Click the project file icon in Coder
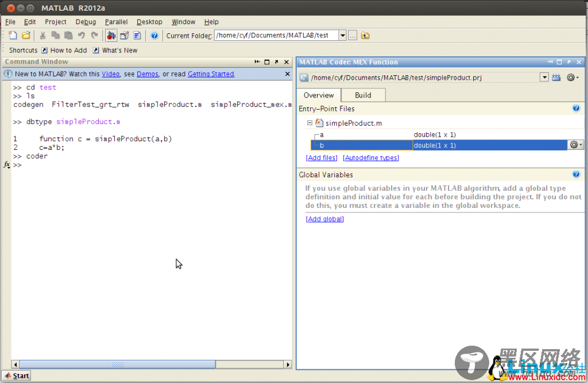The width and height of the screenshot is (588, 383). coord(304,78)
